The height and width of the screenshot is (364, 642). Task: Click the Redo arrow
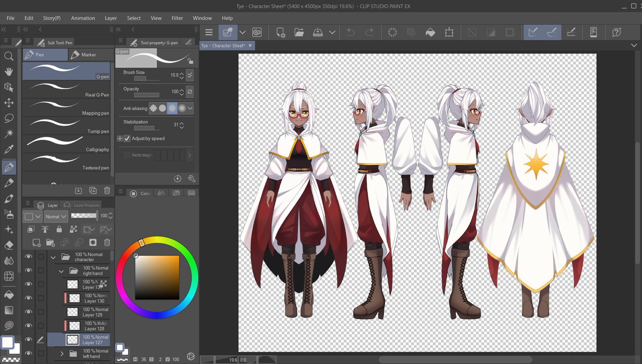coord(369,32)
